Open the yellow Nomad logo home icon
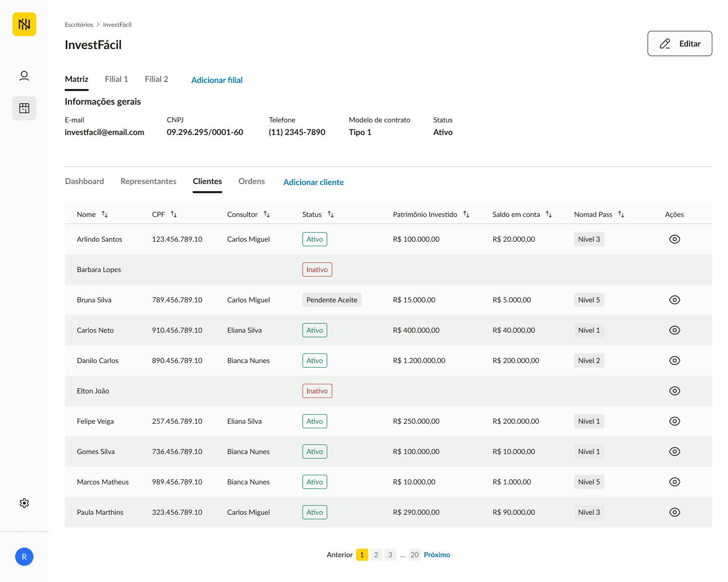This screenshot has width=728, height=582. [x=24, y=24]
